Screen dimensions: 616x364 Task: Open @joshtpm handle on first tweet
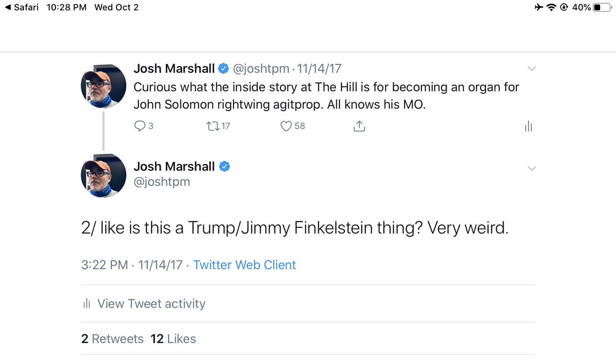[261, 69]
